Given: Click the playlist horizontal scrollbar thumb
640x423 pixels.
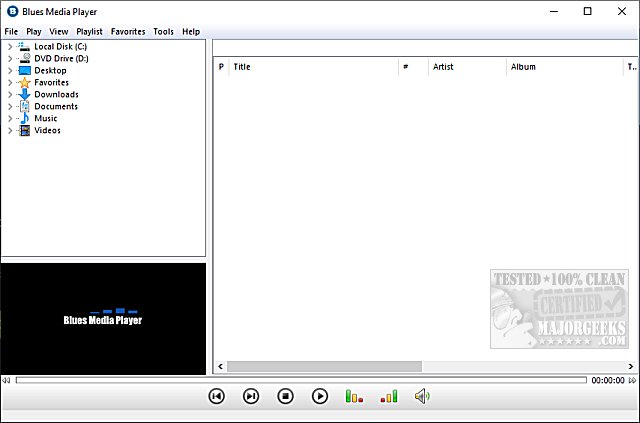Looking at the screenshot, I should 324,366.
